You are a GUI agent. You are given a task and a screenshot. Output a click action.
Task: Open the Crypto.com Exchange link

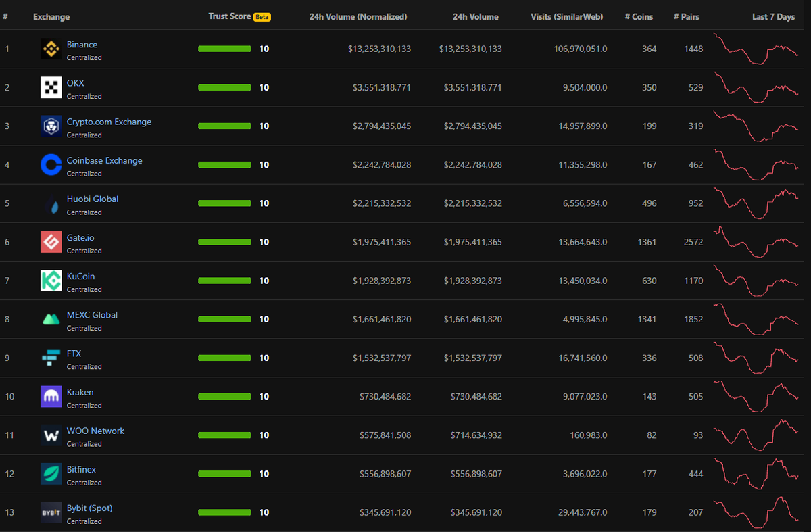pyautogui.click(x=109, y=122)
